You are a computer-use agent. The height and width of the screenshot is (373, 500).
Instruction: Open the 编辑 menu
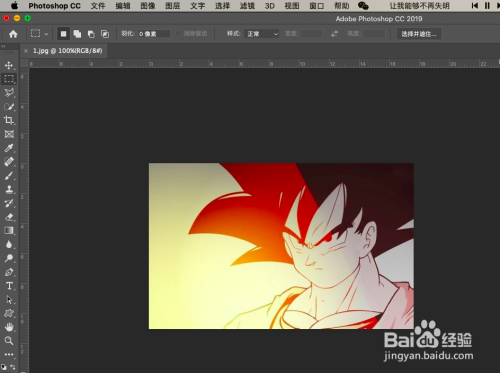(123, 6)
